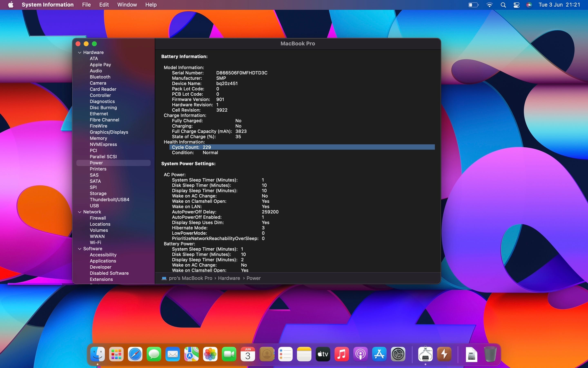This screenshot has height=368, width=588.
Task: Open the Trash in the Dock
Action: (x=490, y=354)
